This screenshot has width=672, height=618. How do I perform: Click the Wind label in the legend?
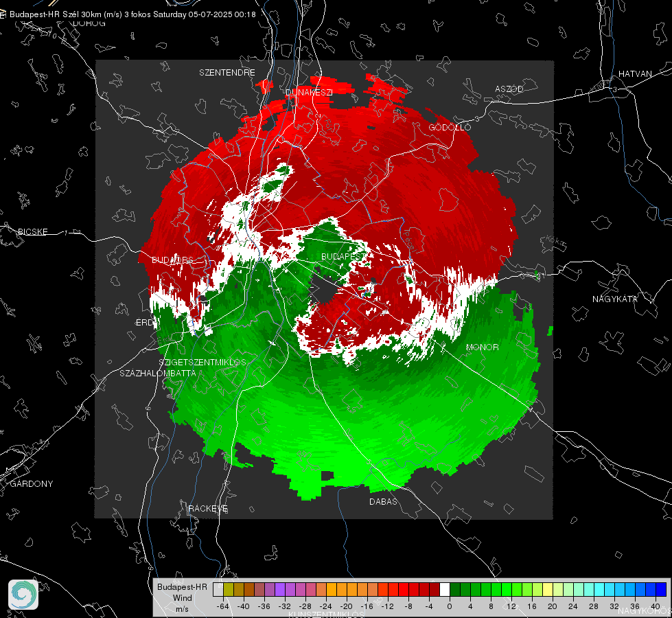pos(182,597)
